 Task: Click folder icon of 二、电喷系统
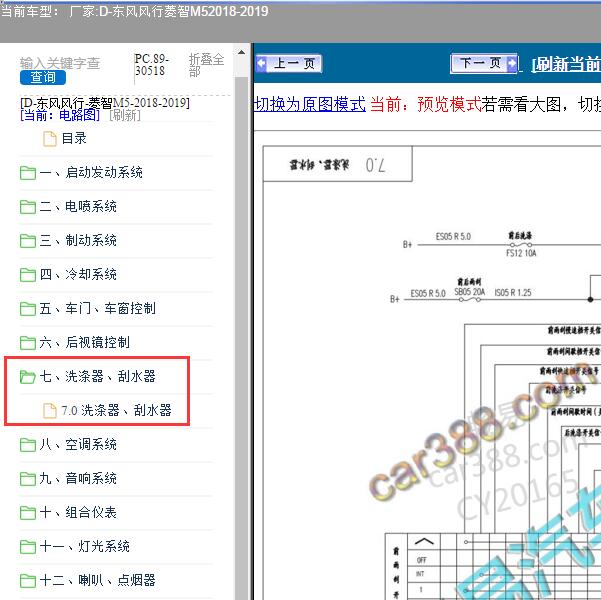[28, 207]
